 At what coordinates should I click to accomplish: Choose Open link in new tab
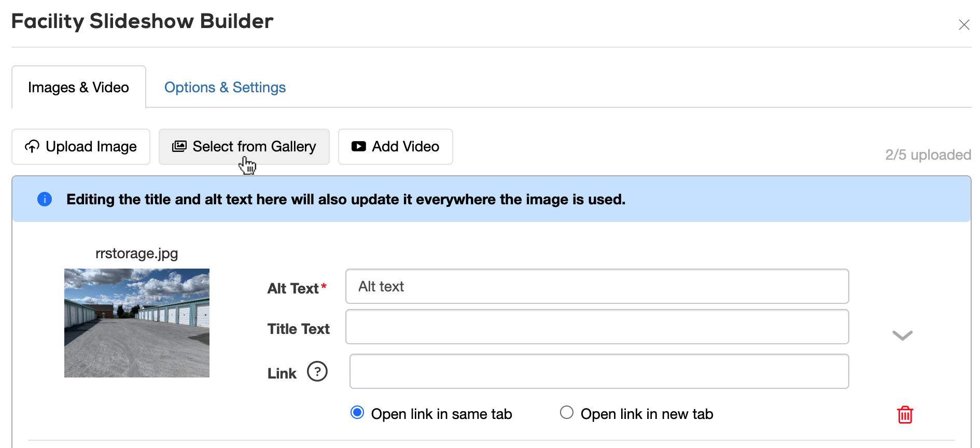[x=567, y=413]
